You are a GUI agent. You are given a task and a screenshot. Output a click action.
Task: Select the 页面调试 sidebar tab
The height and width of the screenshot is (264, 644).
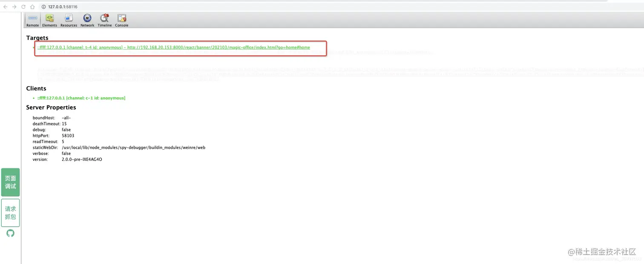(x=10, y=182)
